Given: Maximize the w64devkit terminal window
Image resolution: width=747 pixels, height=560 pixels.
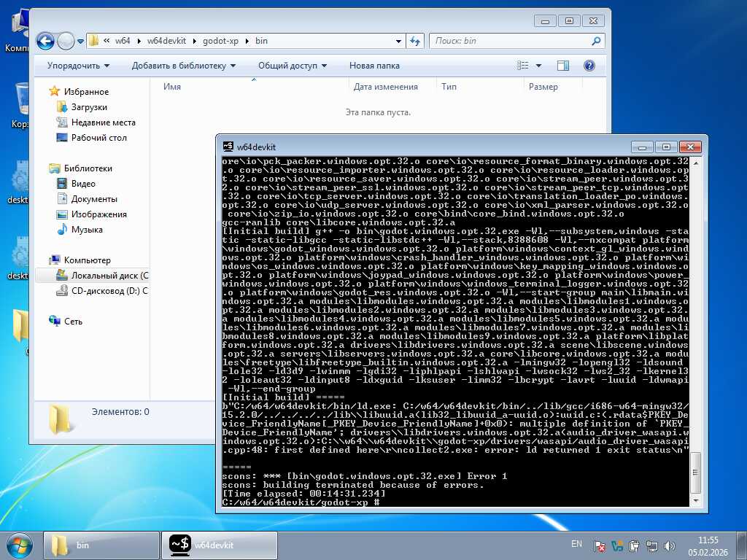Looking at the screenshot, I should pyautogui.click(x=666, y=147).
